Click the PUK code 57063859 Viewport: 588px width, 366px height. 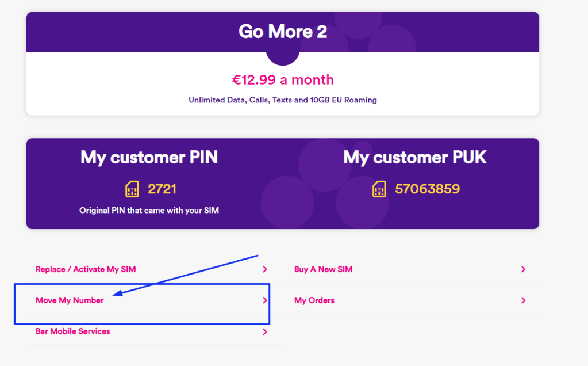[427, 189]
